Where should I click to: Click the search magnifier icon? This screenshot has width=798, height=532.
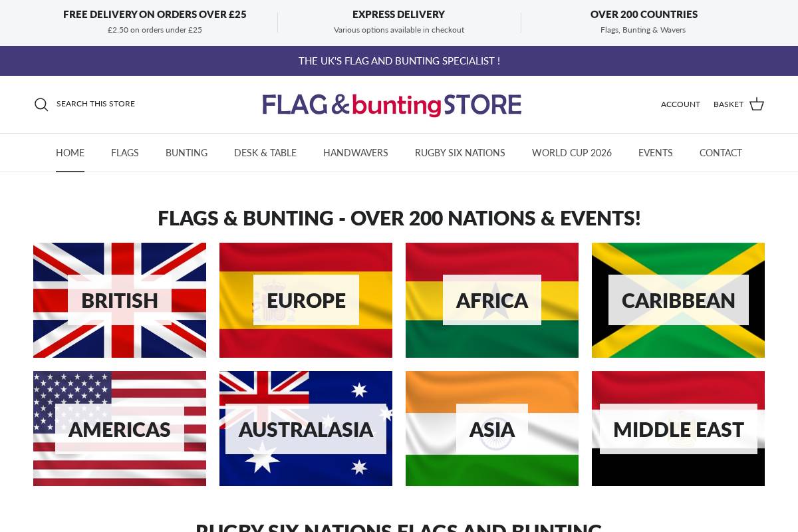41,104
